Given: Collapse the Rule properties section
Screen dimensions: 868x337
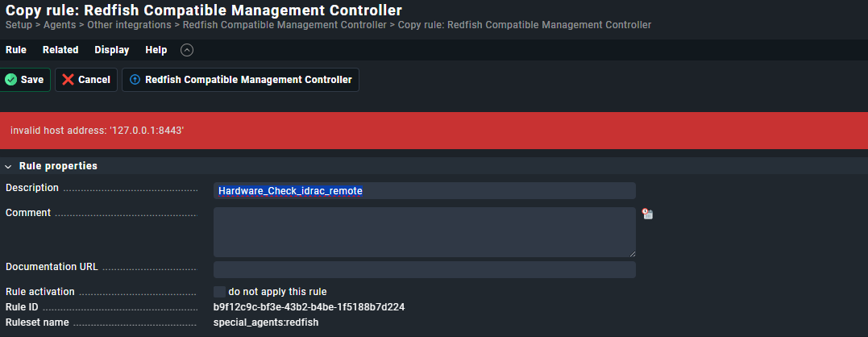Looking at the screenshot, I should tap(9, 166).
